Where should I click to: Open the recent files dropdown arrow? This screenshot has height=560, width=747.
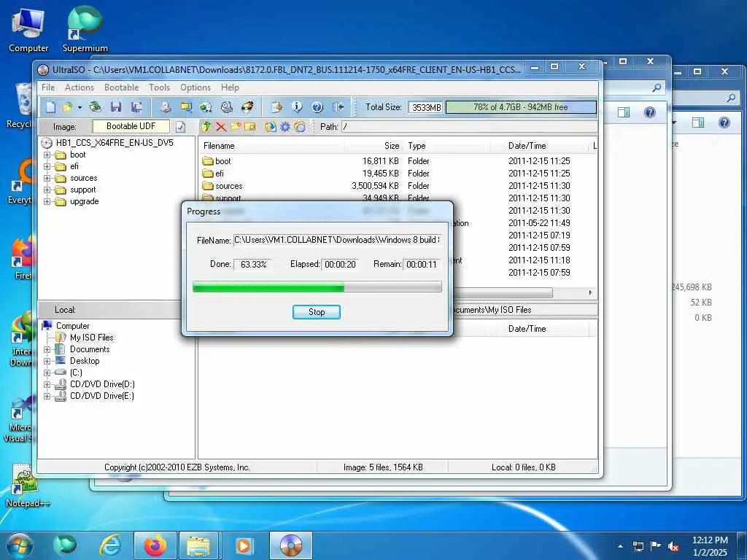tap(80, 108)
